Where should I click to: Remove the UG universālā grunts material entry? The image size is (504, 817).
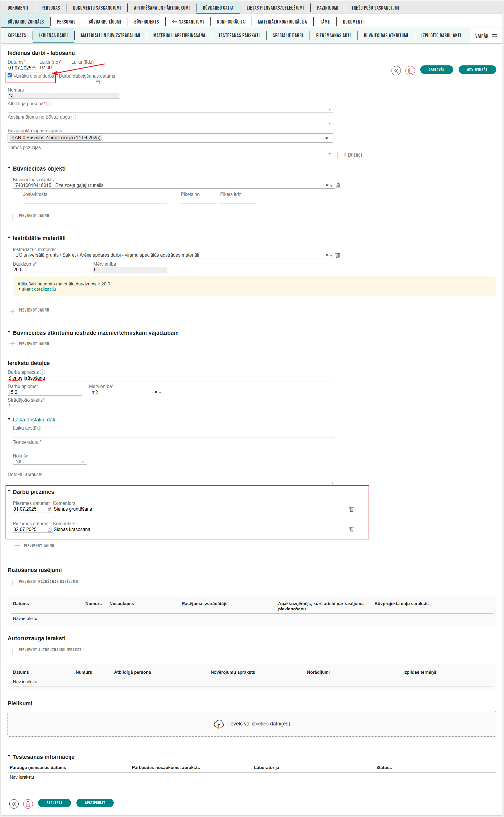coord(338,255)
